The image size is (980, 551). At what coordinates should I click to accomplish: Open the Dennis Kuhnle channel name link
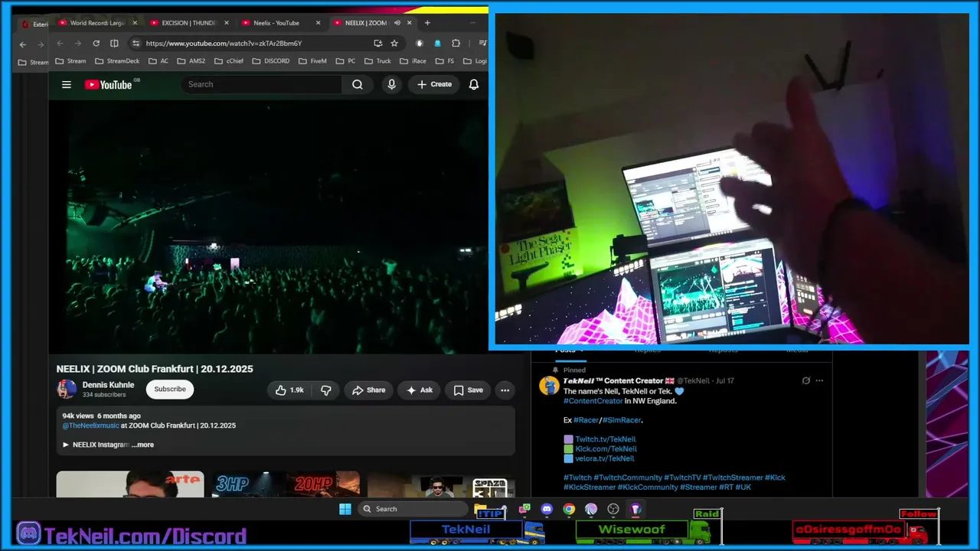pos(108,385)
